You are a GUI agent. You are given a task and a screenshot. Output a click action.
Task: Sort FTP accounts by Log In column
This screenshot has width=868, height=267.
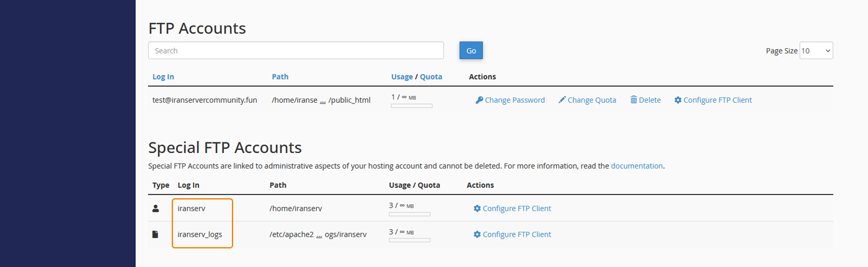point(163,77)
